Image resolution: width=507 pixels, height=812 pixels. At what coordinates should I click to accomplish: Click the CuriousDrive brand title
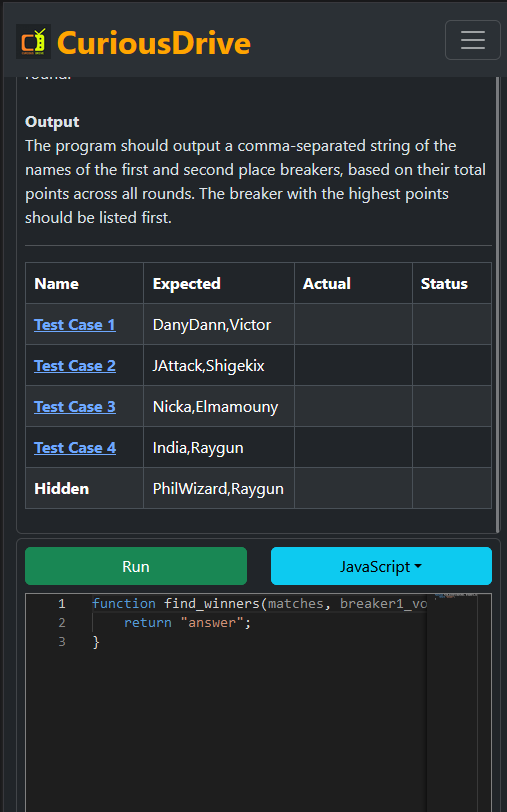[154, 42]
